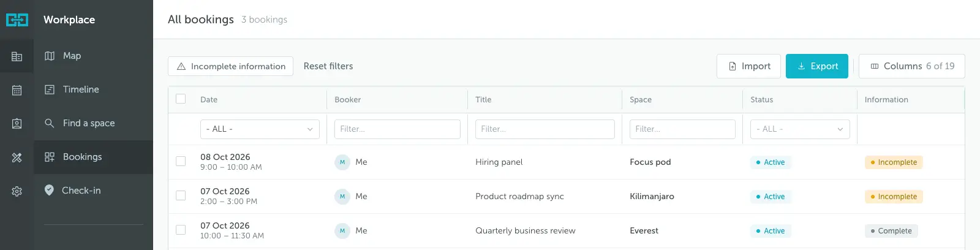
Task: Check the Hiring panel booking row
Action: 181,161
